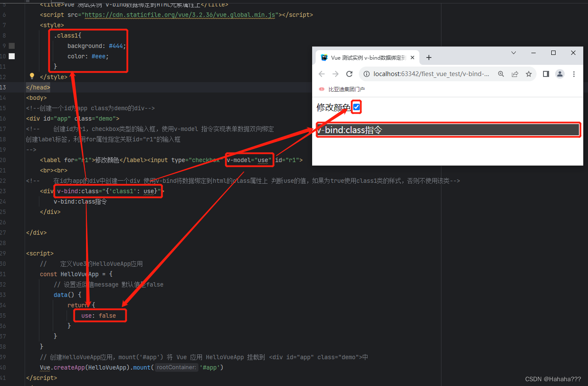588x386 pixels.
Task: View site information icon in address bar
Action: tap(367, 74)
